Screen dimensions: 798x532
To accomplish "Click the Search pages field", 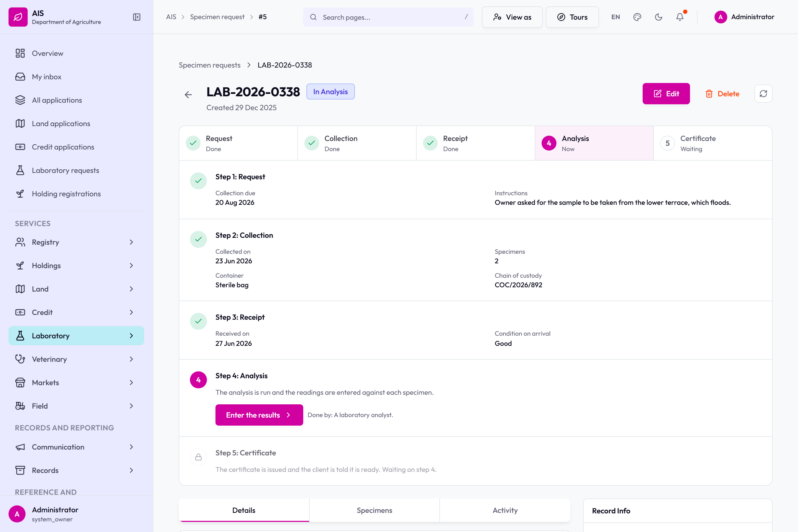I will (388, 17).
